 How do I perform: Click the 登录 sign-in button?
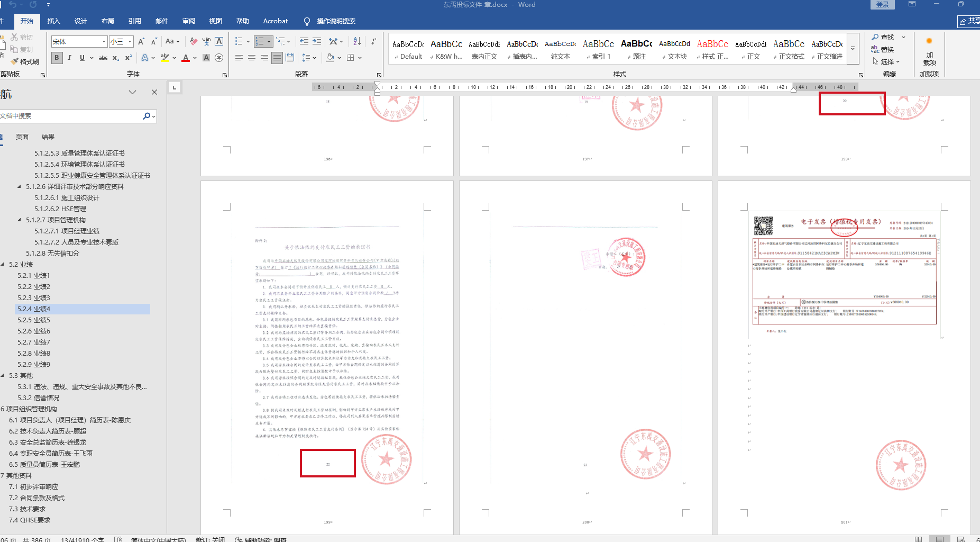point(882,5)
